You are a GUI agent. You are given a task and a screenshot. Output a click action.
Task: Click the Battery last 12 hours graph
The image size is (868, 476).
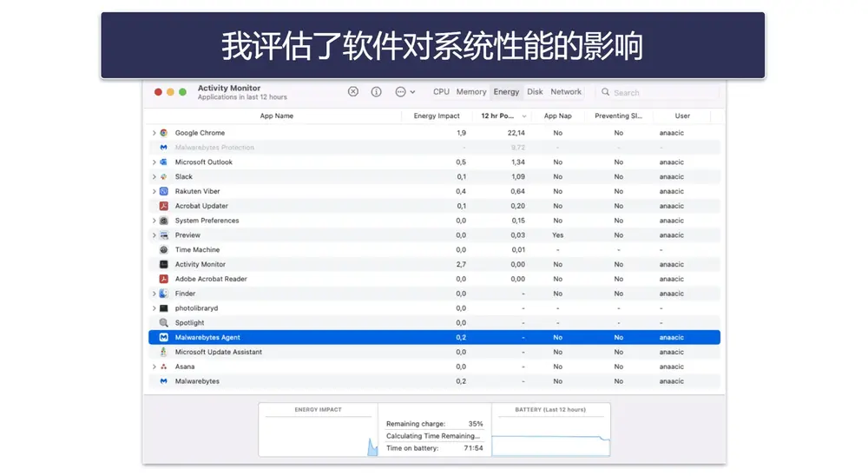(x=551, y=429)
